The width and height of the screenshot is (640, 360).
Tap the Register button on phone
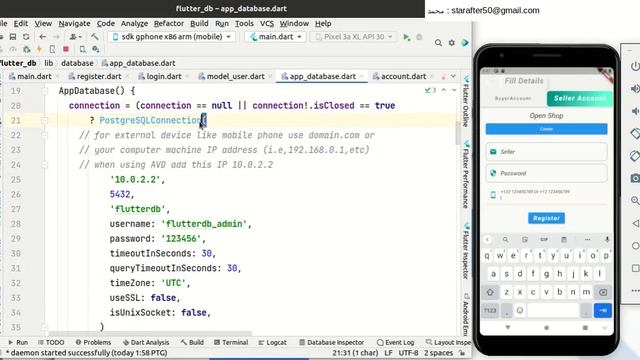[x=546, y=218]
